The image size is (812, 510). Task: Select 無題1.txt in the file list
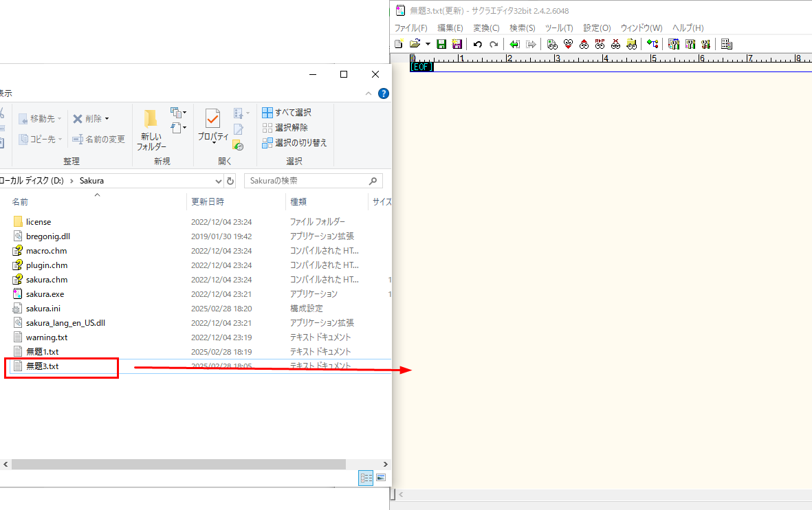[x=43, y=352]
